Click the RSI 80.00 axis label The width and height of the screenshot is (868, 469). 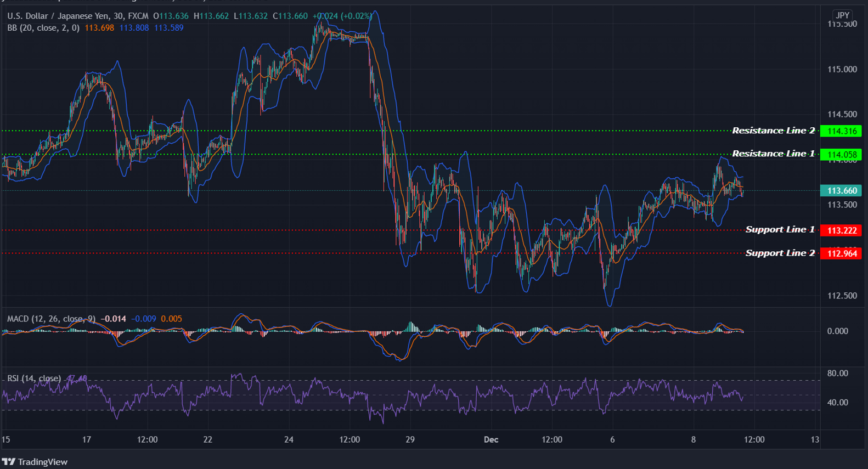[838, 374]
